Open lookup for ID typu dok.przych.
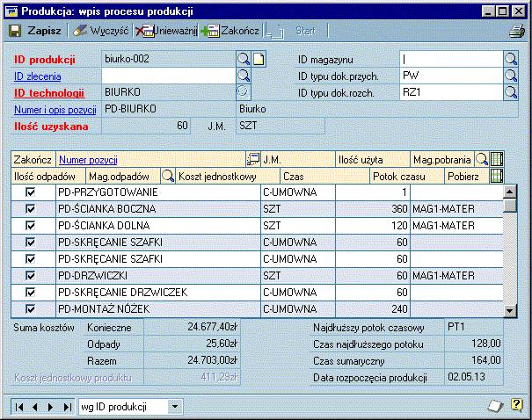 point(511,76)
